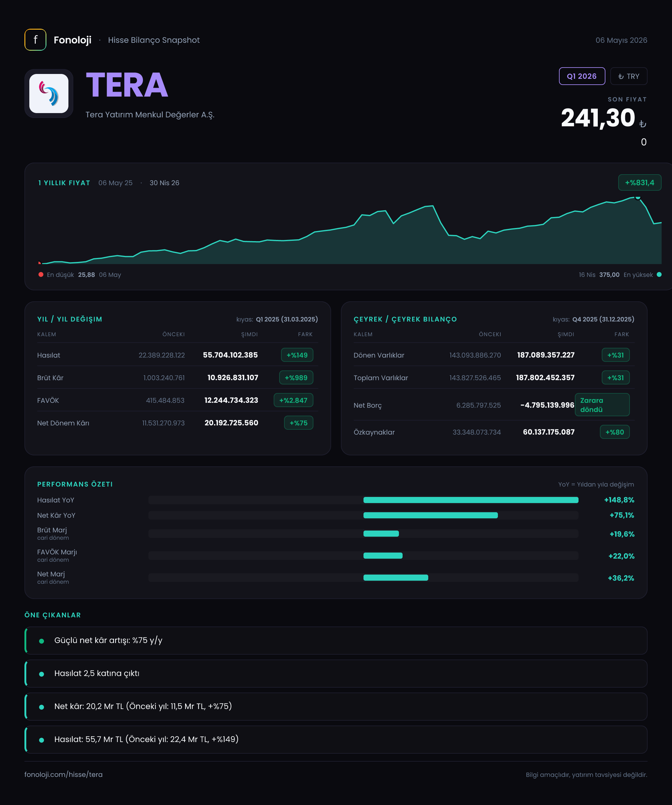This screenshot has width=672, height=805.
Task: Click Özkaynaklar value 60.137.175.087
Action: point(549,432)
